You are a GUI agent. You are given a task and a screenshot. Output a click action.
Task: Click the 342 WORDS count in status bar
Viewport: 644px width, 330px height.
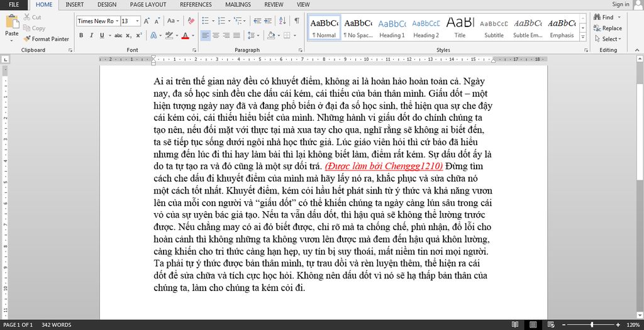point(57,325)
